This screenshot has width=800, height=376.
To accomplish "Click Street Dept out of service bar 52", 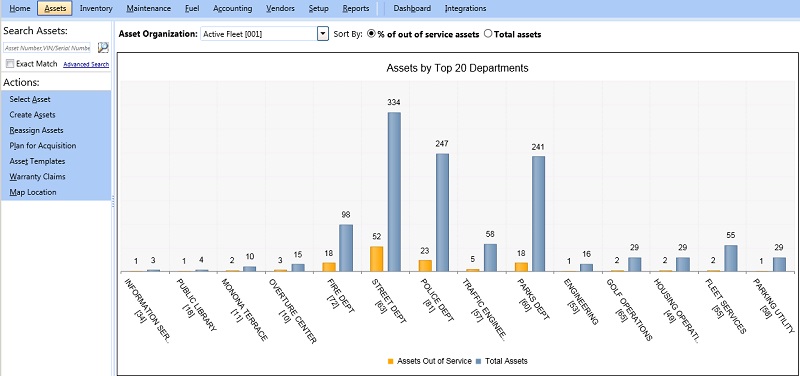I will 377,259.
